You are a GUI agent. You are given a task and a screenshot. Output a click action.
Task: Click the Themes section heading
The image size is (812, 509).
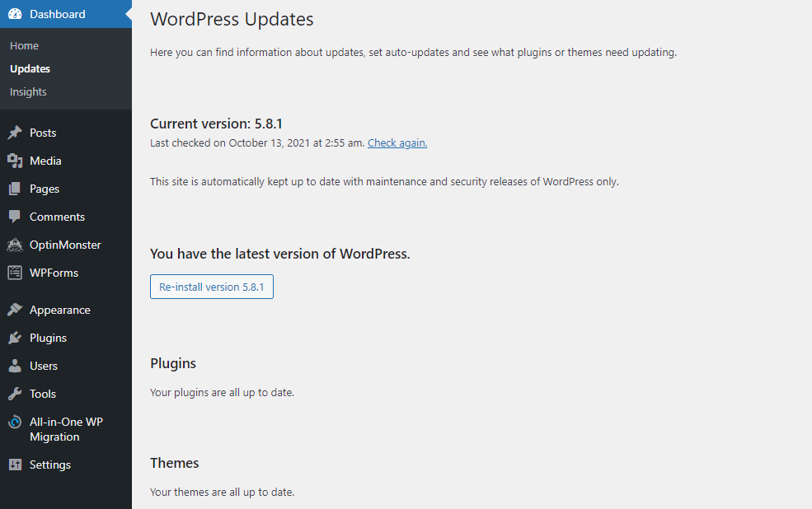click(x=175, y=463)
